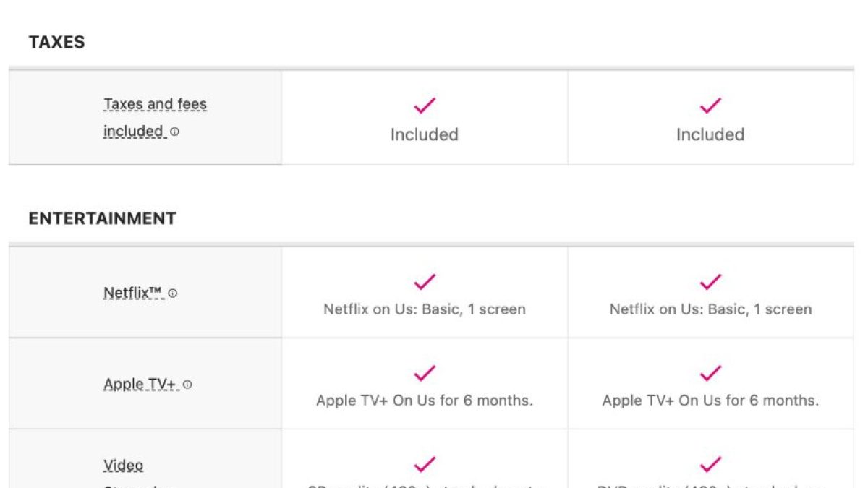Click right column 'Apple TV+ On Us' text

(710, 401)
